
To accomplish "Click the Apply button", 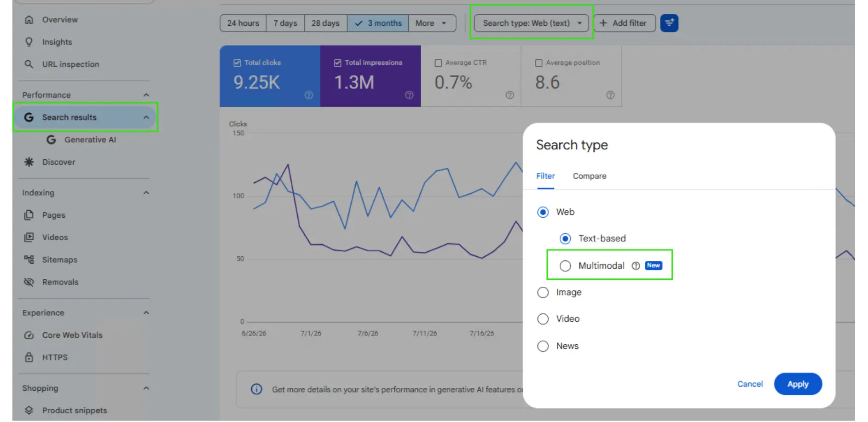I will pos(798,384).
